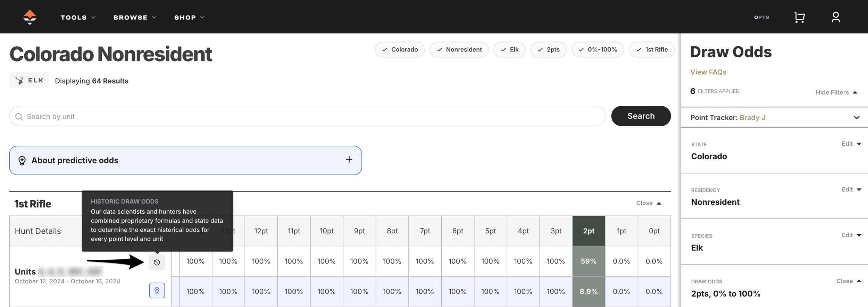
Task: Click the historic draw odds clock icon
Action: (157, 262)
